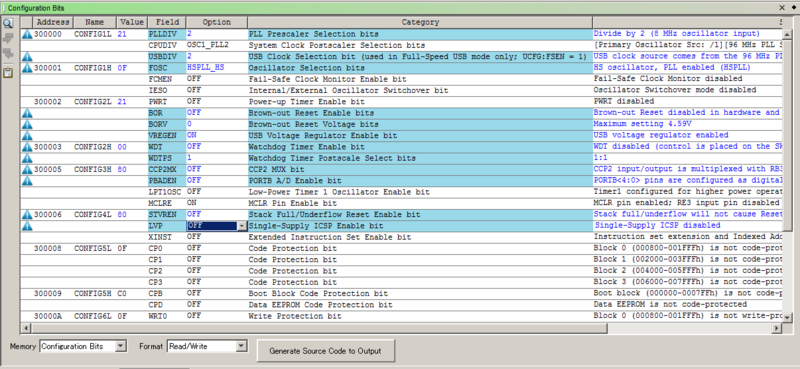Click the BORV option value 0
Image resolution: width=800 pixels, height=369 pixels.
tap(217, 124)
